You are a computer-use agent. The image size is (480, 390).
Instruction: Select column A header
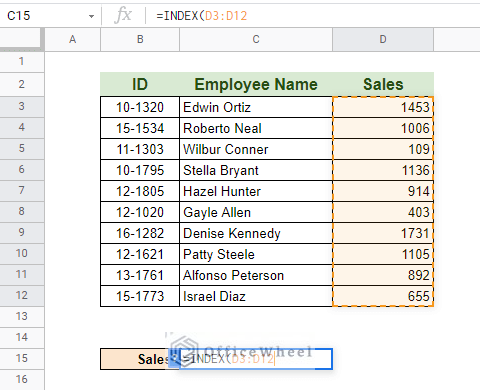(x=72, y=39)
